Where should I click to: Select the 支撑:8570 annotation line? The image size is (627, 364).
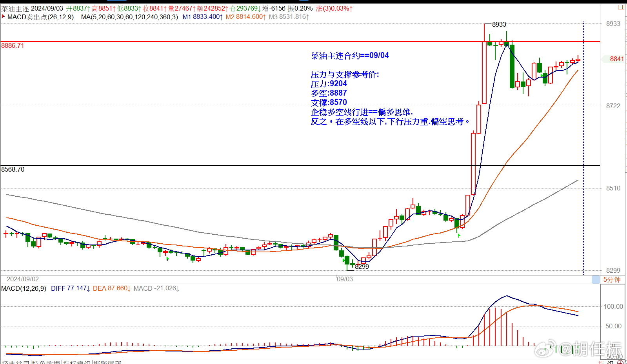coord(329,103)
